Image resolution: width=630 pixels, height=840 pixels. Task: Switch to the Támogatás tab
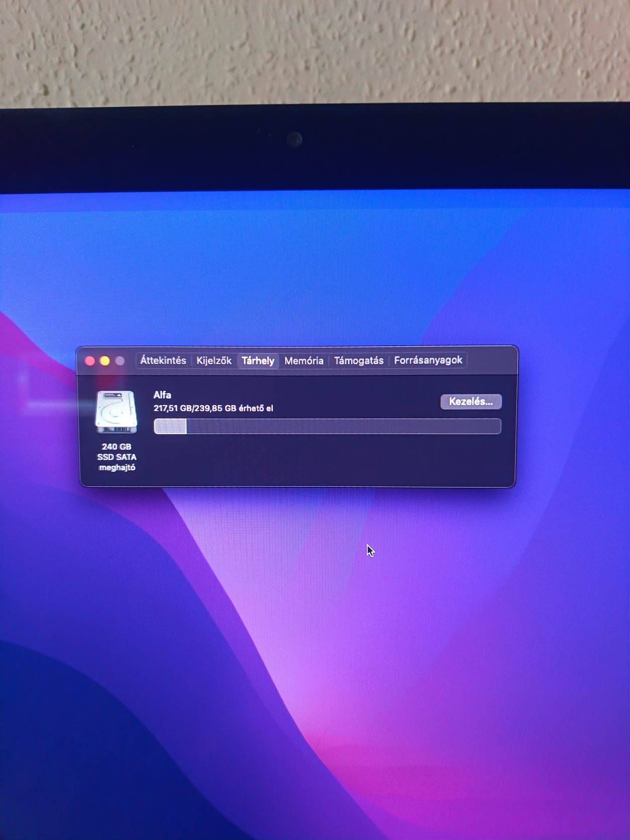click(x=359, y=361)
